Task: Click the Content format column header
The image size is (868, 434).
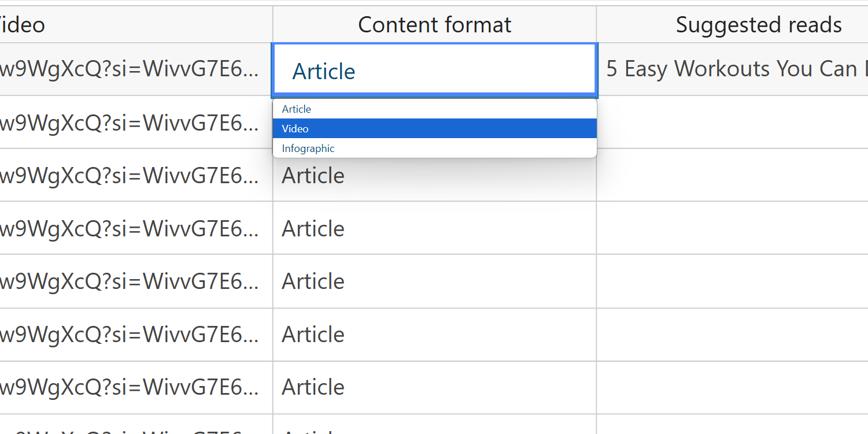Action: (x=434, y=25)
